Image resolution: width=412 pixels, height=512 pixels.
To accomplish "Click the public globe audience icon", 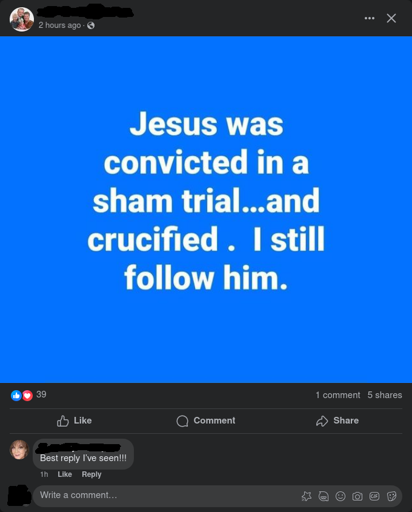I will [x=91, y=25].
